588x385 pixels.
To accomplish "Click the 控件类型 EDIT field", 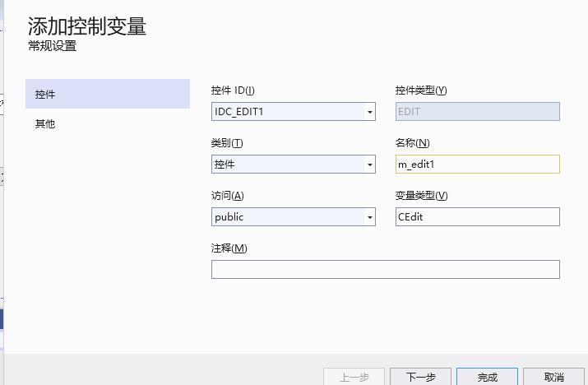I will tap(477, 111).
